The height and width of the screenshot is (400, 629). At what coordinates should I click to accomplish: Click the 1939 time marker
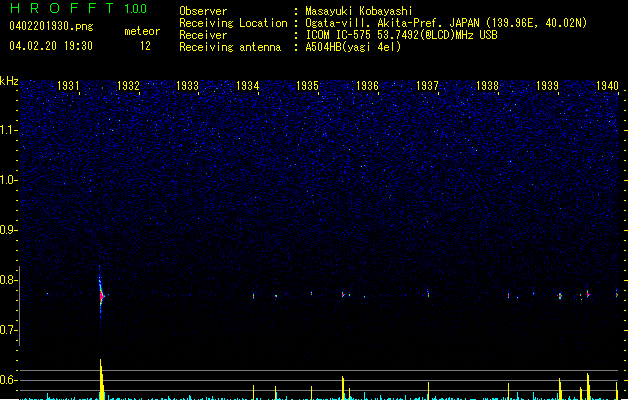(x=547, y=86)
